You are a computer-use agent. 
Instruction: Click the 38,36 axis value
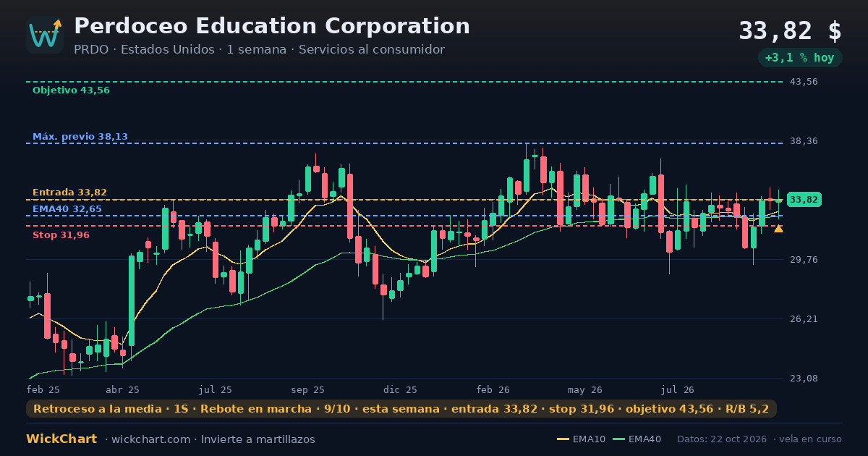pyautogui.click(x=804, y=141)
